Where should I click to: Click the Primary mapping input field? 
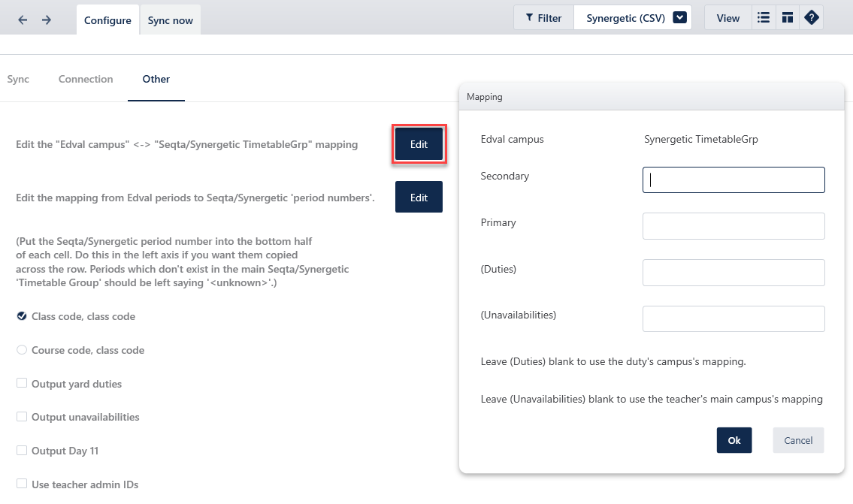734,226
